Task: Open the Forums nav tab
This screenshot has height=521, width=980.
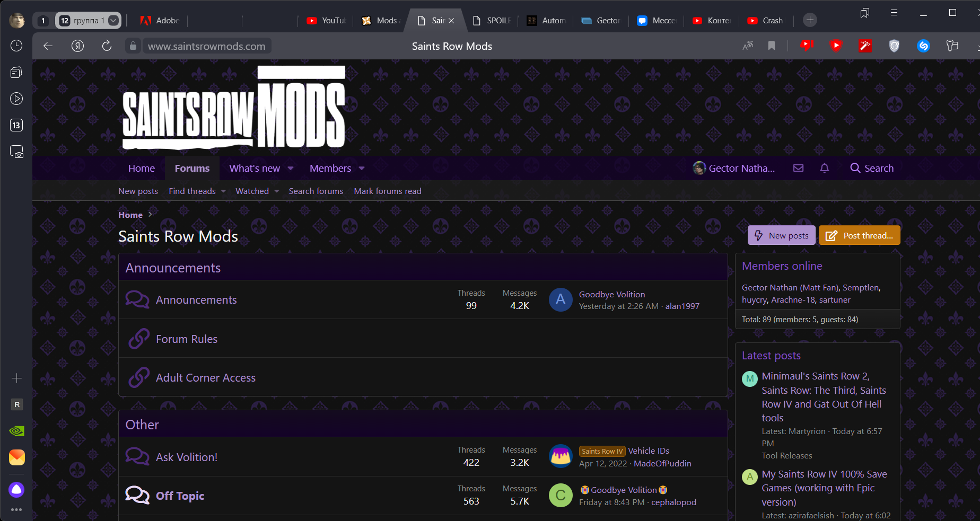Action: [x=192, y=169]
